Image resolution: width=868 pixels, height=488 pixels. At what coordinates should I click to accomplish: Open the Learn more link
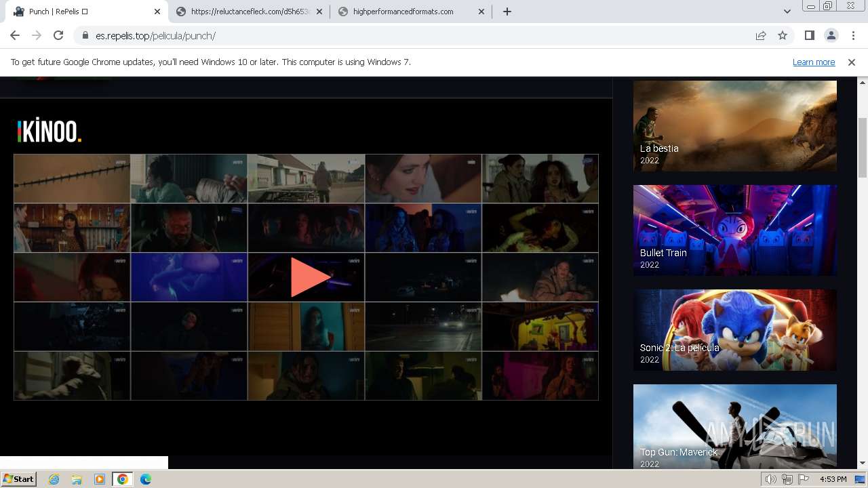click(x=814, y=62)
